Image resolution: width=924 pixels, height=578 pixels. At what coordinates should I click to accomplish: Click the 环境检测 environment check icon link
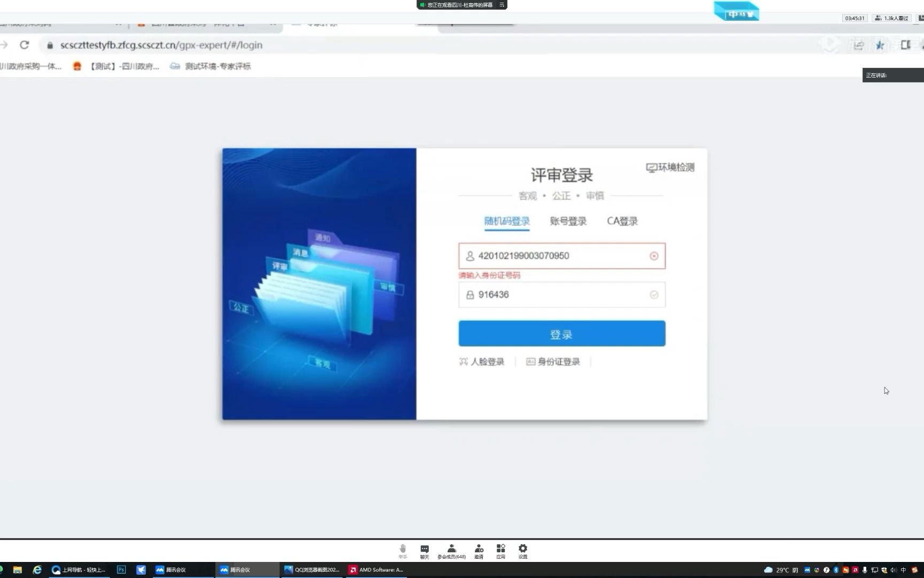(x=670, y=168)
